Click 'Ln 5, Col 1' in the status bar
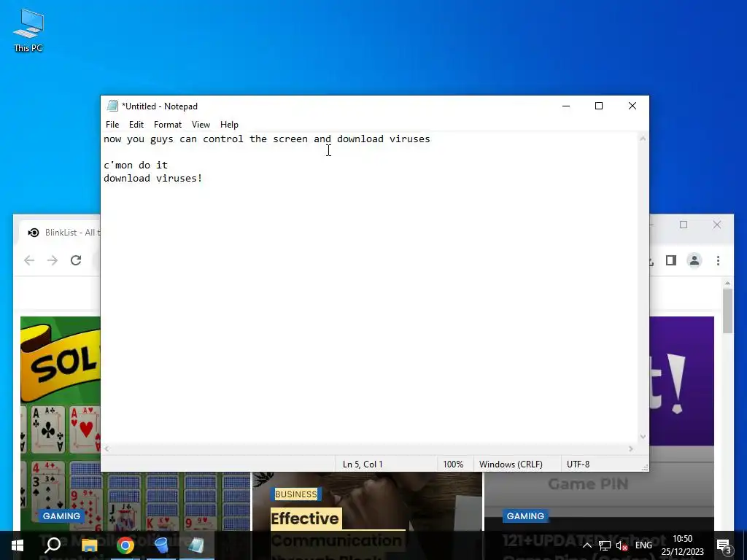 (x=363, y=464)
